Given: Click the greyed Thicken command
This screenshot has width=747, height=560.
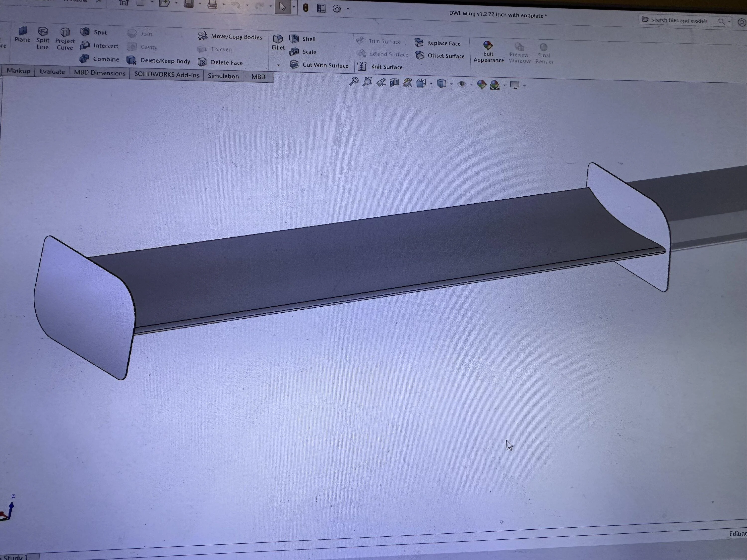Looking at the screenshot, I should [215, 49].
